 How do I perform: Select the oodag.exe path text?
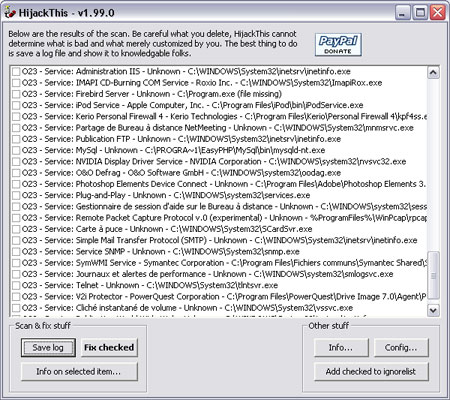[276, 173]
